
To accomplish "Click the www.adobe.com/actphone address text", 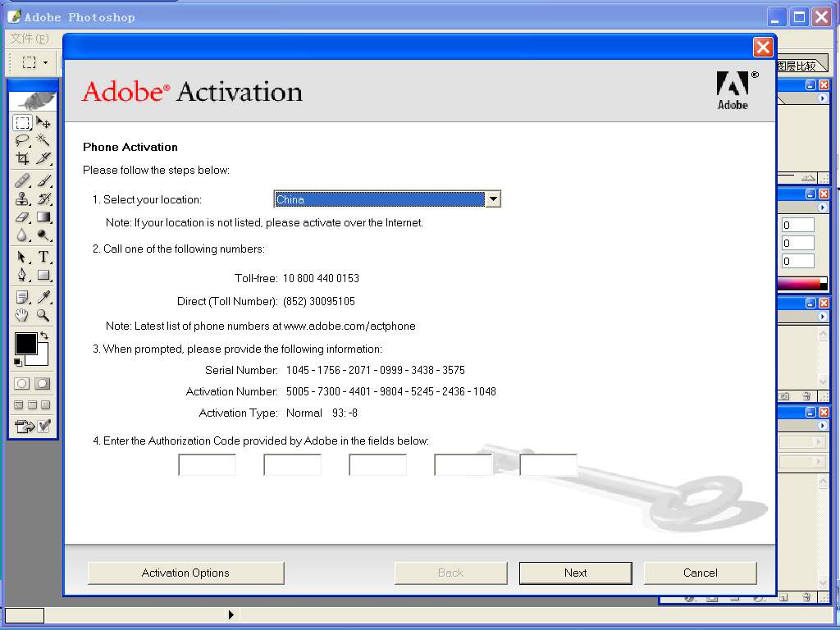I will (349, 326).
